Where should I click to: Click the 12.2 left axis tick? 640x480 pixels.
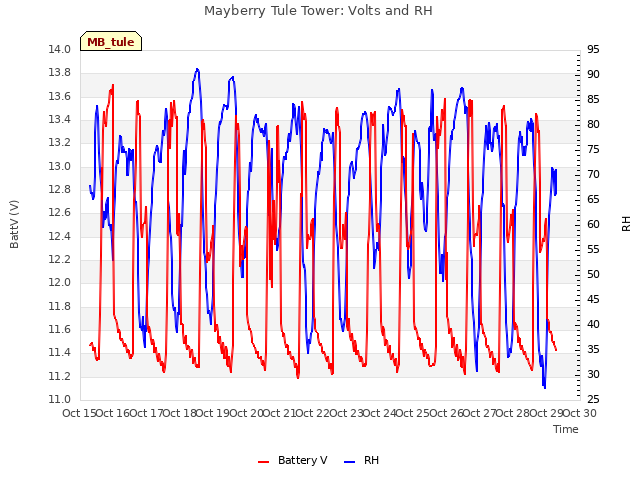[x=60, y=259]
